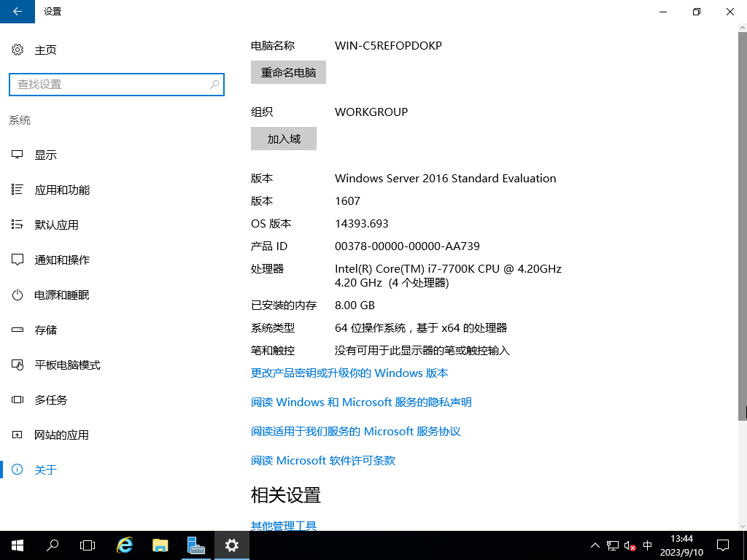Click the search magnifier in 查找设置 box

[x=214, y=85]
